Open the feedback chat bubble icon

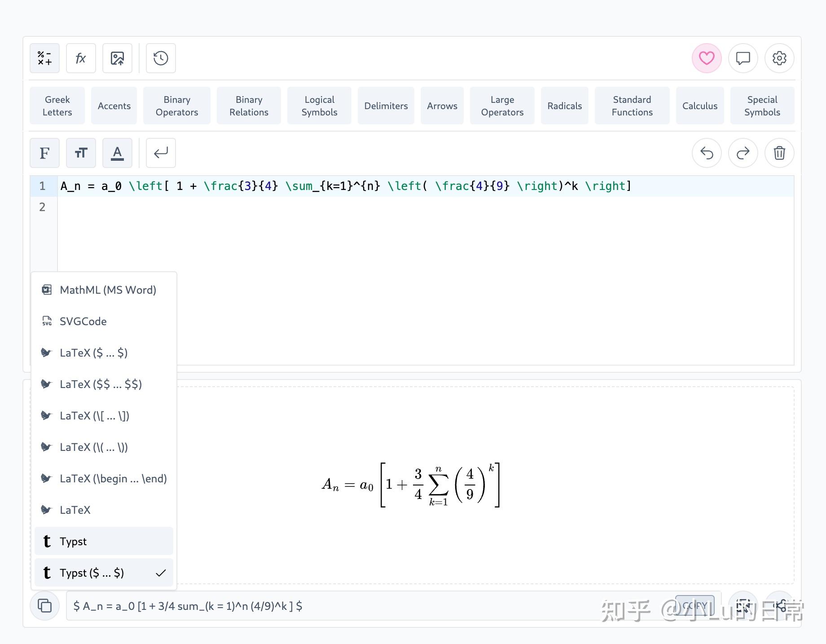[x=743, y=58]
